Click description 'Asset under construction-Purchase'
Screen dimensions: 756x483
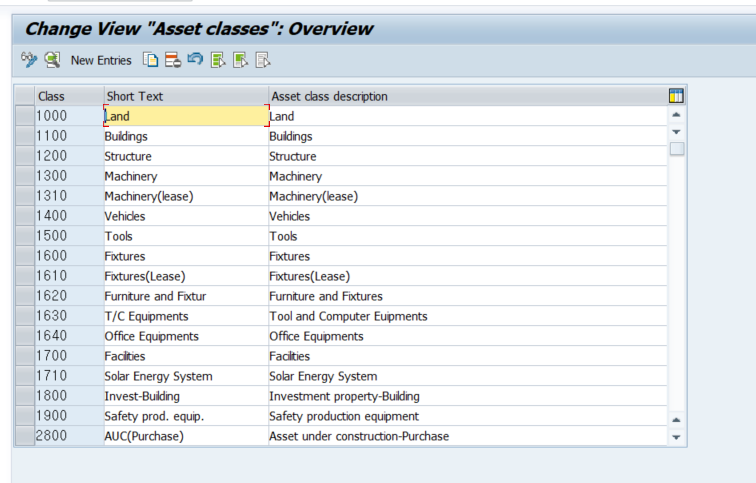pos(468,436)
